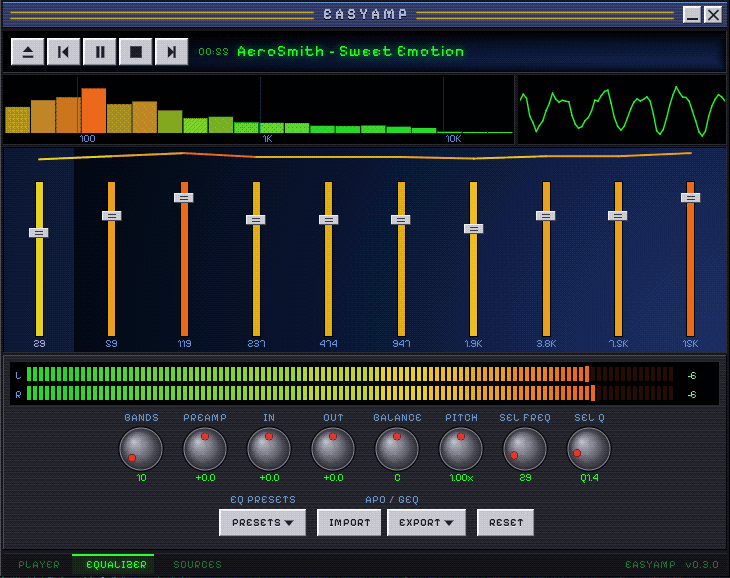Click the song title AeroSmith - Sweet Emotion
The width and height of the screenshot is (730, 578).
351,51
